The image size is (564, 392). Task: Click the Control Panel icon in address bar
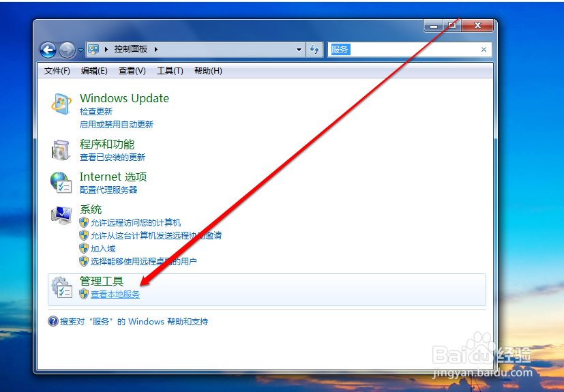(93, 49)
